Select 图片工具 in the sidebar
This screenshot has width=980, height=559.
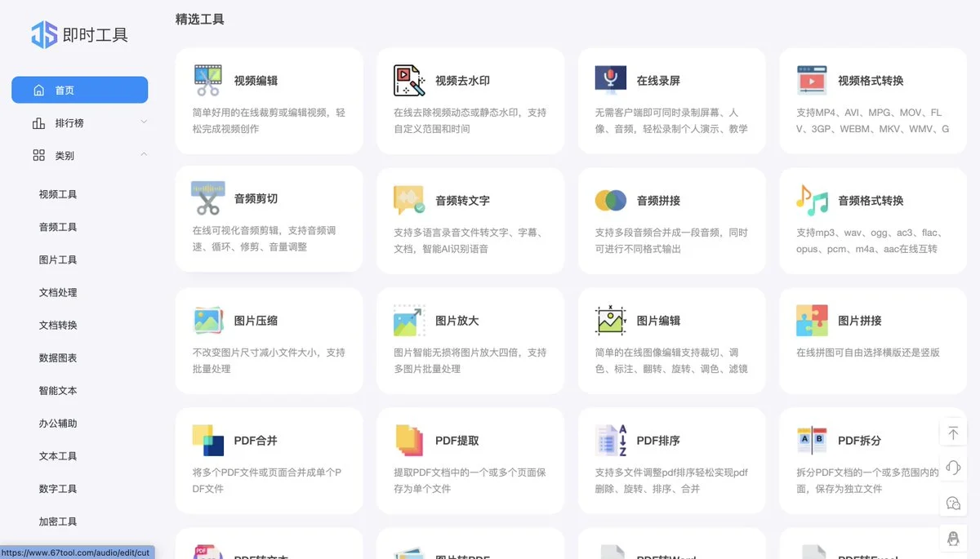click(x=57, y=260)
